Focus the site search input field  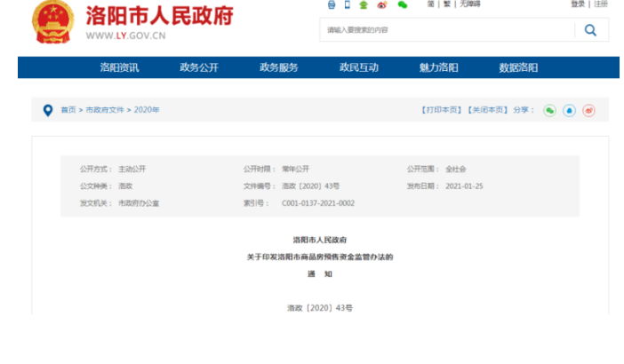444,30
